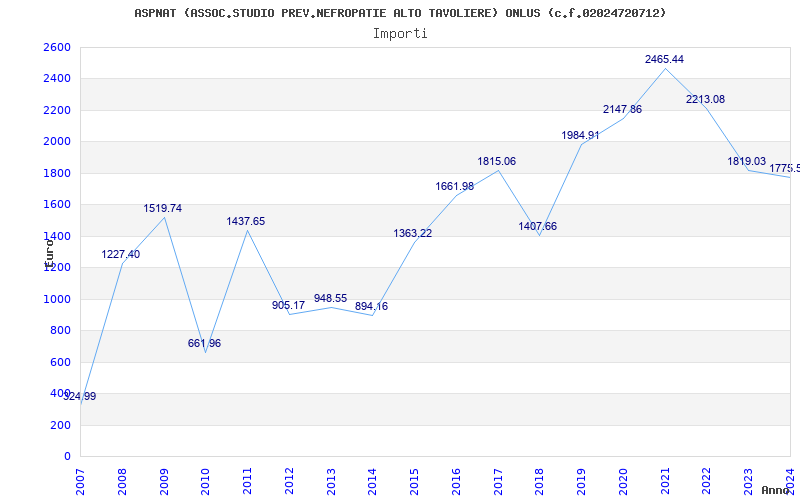Click the x-axis year 2012

point(289,482)
